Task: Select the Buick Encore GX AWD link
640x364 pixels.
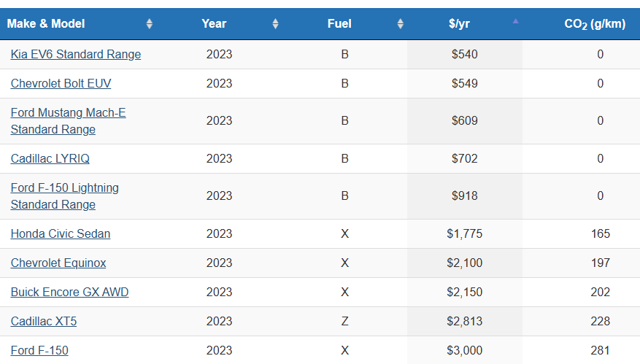Action: [x=69, y=292]
